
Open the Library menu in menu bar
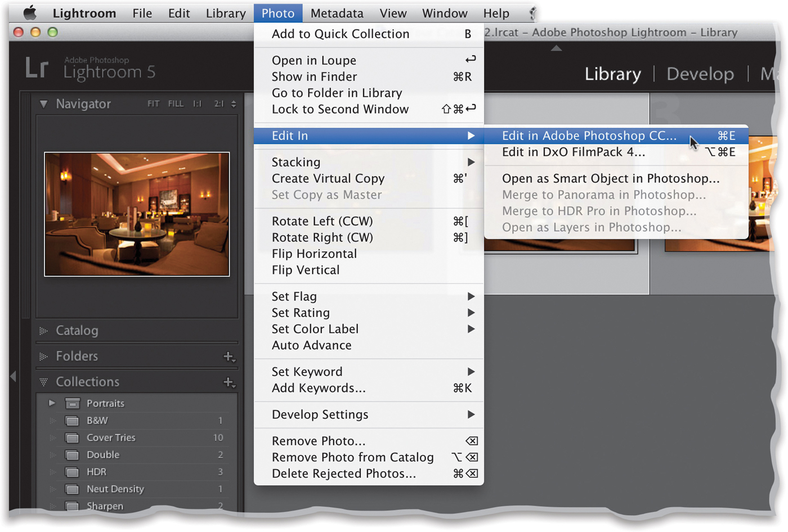point(226,13)
